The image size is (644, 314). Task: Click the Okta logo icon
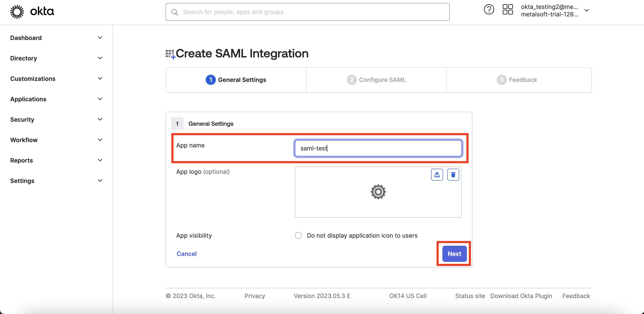coord(17,11)
